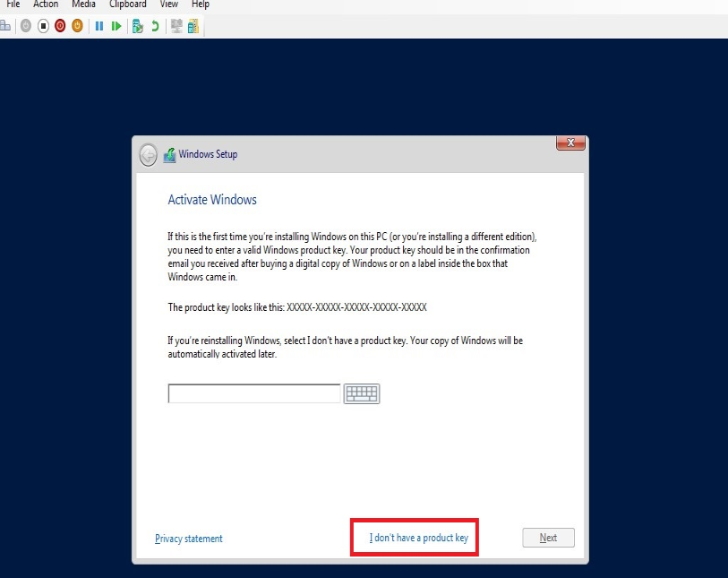
Task: Click the Next button
Action: tap(548, 538)
